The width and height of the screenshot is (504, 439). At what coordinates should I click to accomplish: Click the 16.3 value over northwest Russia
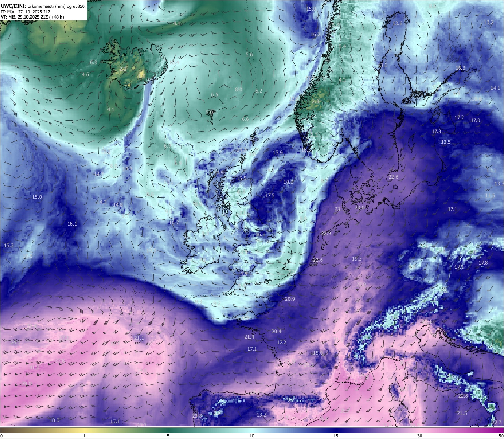tap(460, 68)
